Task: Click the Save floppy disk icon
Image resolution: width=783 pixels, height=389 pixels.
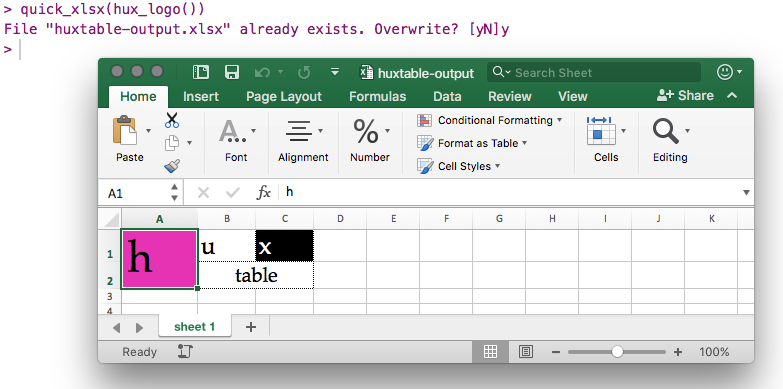Action: (x=232, y=72)
